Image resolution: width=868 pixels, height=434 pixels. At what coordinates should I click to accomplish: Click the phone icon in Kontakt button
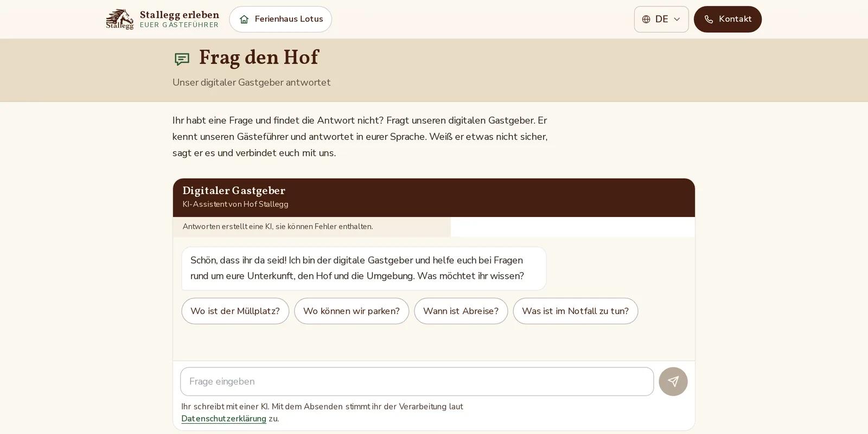click(x=709, y=20)
